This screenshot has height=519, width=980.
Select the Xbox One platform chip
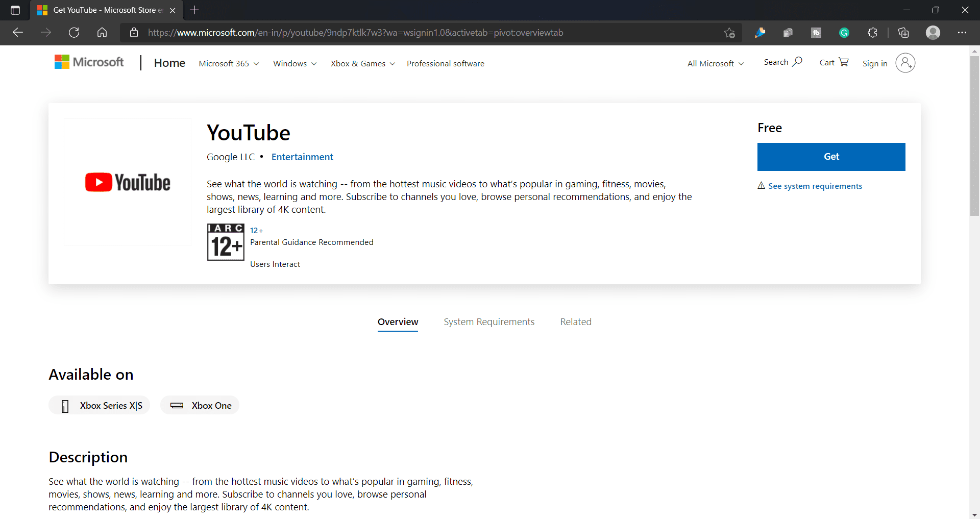point(200,405)
